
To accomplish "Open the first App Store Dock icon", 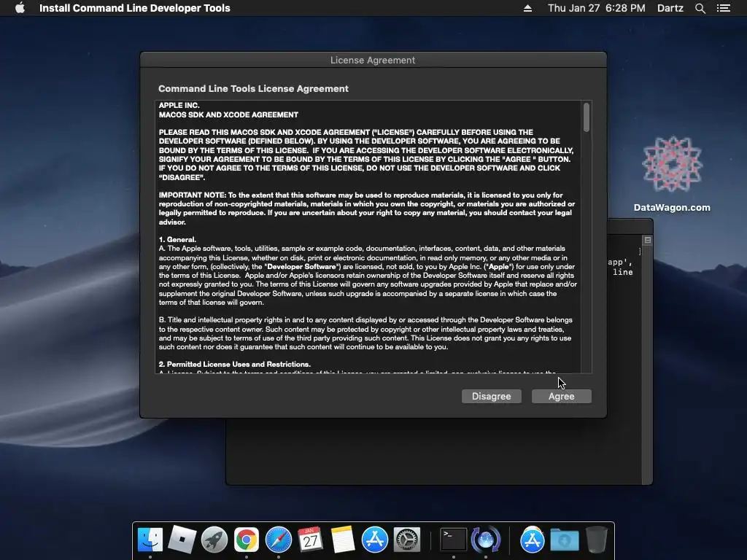I will (374, 540).
